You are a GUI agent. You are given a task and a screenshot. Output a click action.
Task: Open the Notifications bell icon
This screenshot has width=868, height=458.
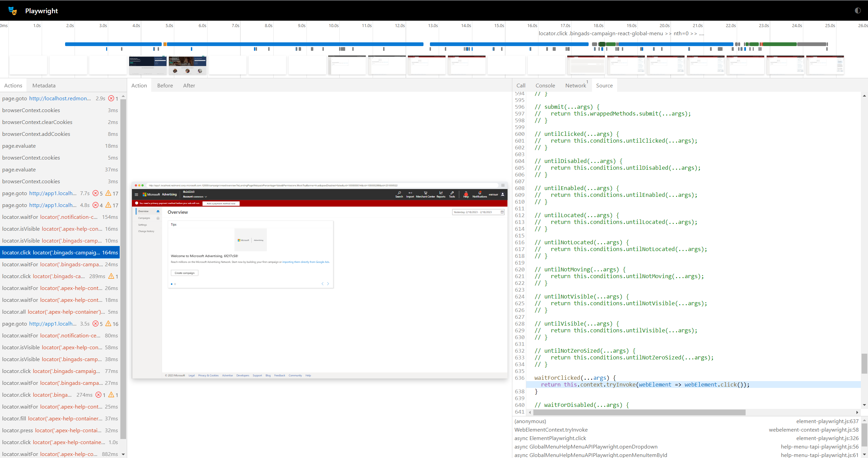480,193
